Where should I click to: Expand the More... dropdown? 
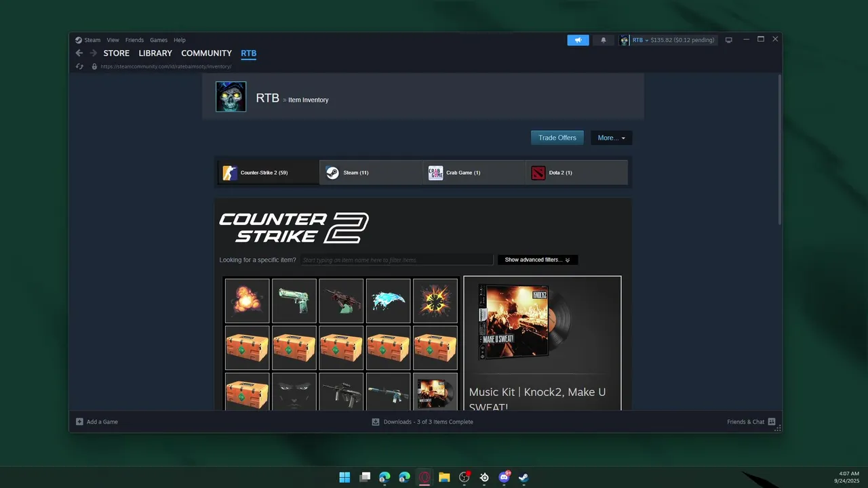point(612,138)
